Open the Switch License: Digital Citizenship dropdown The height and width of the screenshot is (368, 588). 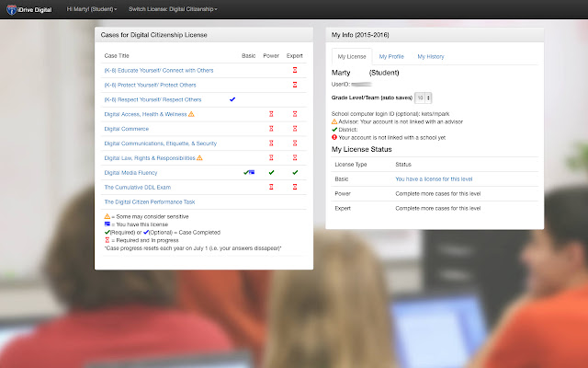click(x=173, y=9)
